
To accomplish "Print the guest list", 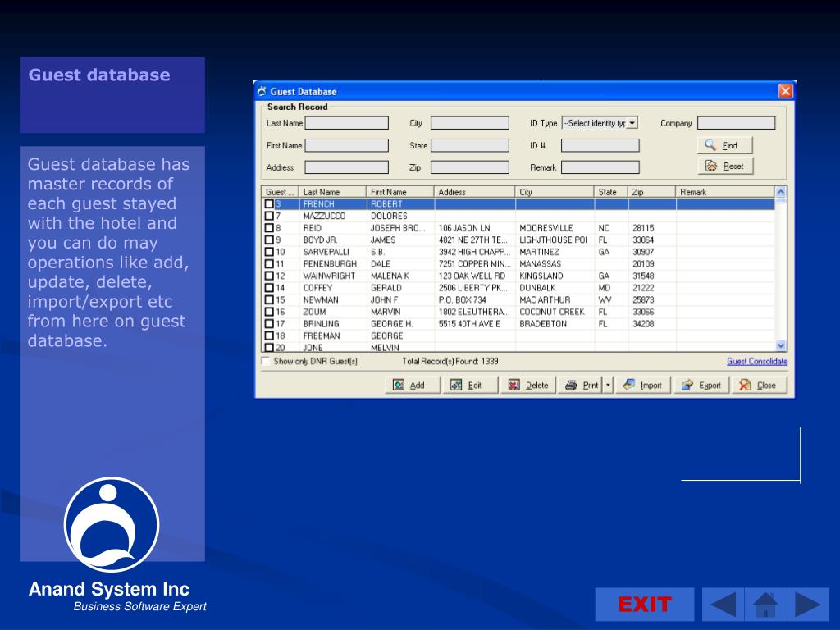I will click(x=582, y=385).
